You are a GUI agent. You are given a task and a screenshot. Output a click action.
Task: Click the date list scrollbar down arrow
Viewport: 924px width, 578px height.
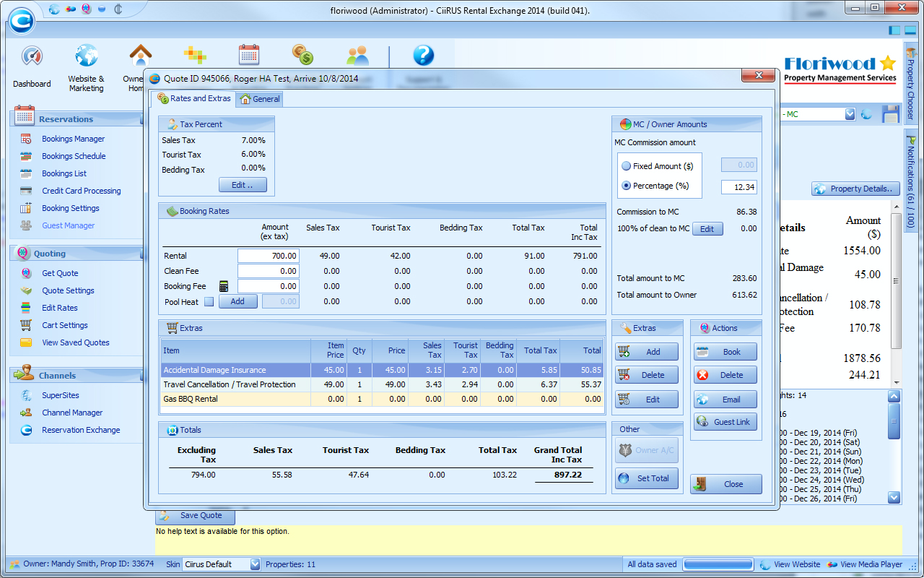894,497
